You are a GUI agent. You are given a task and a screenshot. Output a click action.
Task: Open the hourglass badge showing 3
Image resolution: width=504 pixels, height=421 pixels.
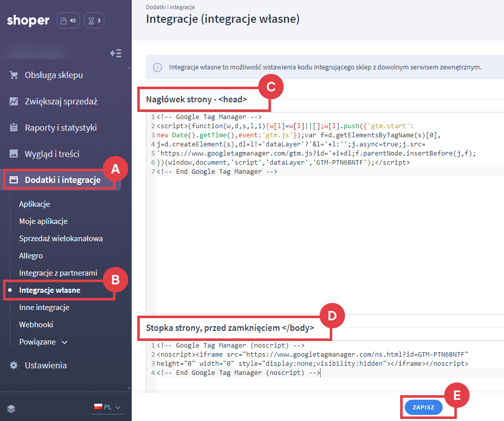click(94, 21)
